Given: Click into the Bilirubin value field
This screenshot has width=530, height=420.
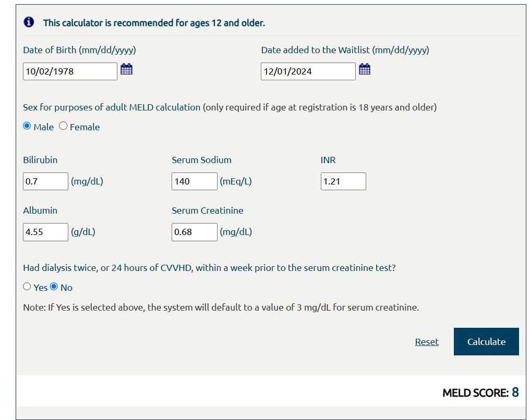Looking at the screenshot, I should pos(45,181).
